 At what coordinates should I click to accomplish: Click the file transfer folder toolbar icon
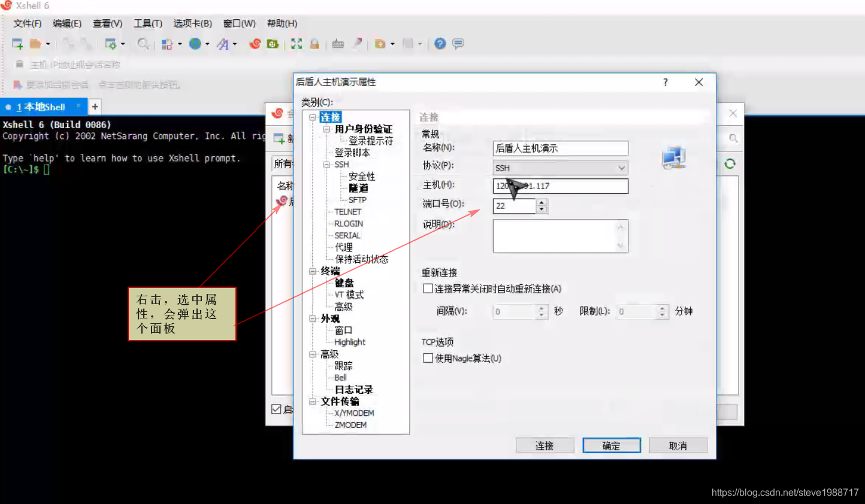[x=380, y=44]
